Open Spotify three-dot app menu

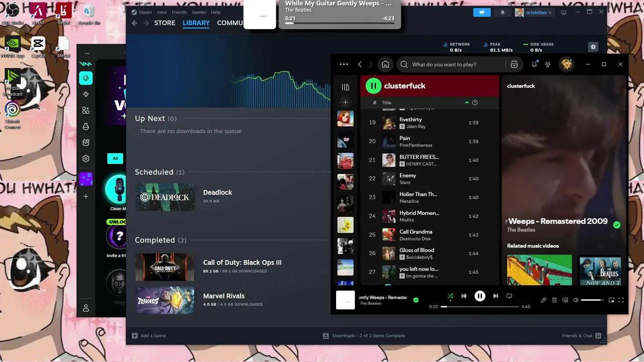coord(344,64)
